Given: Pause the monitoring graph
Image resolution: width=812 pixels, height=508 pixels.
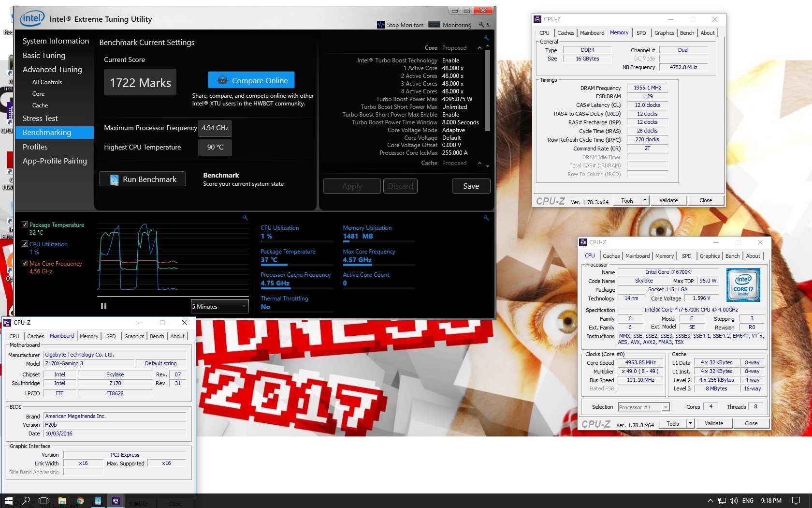Looking at the screenshot, I should [x=103, y=306].
